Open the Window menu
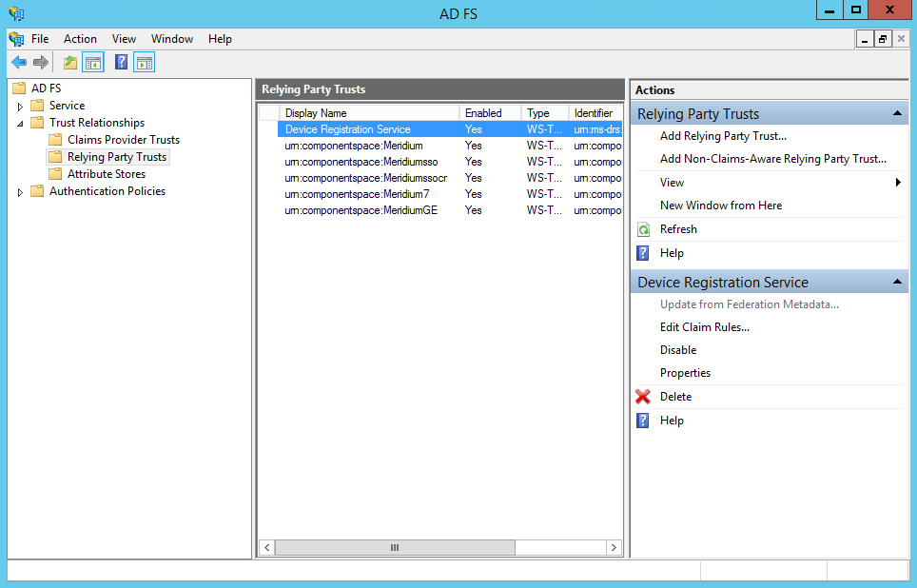This screenshot has height=588, width=917. point(172,39)
